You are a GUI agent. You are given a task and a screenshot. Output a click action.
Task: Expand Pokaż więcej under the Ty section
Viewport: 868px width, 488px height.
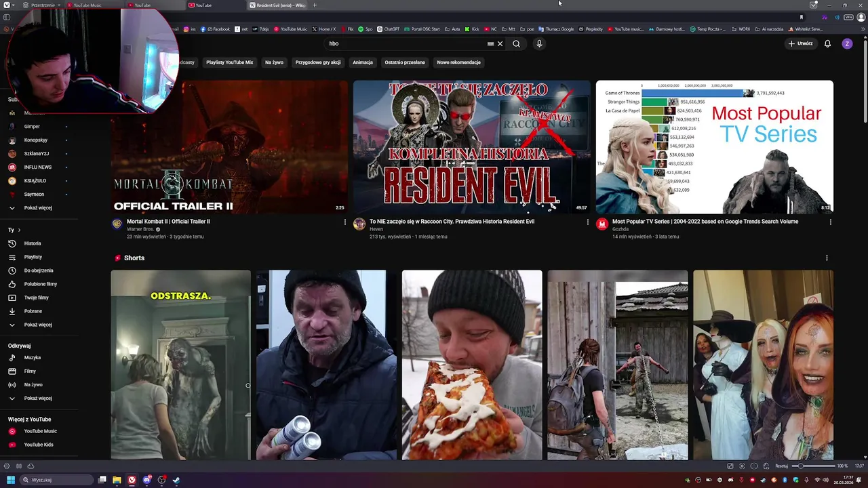39,325
